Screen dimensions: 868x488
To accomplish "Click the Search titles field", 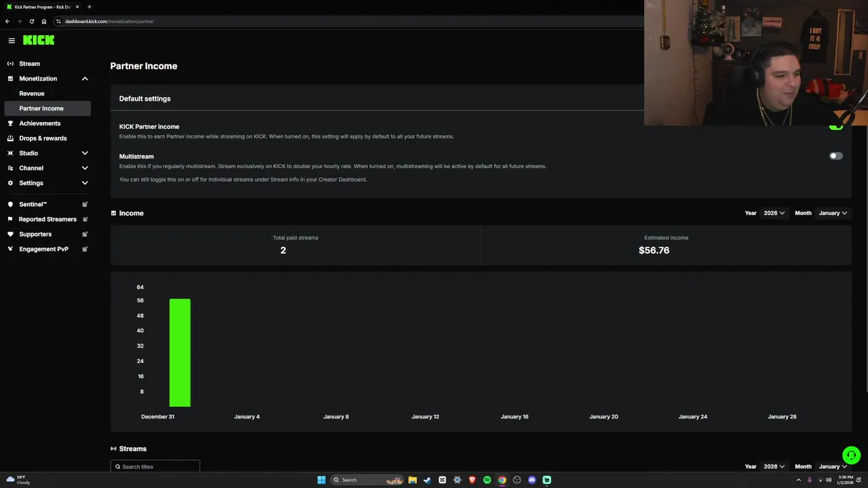I will pos(155,466).
